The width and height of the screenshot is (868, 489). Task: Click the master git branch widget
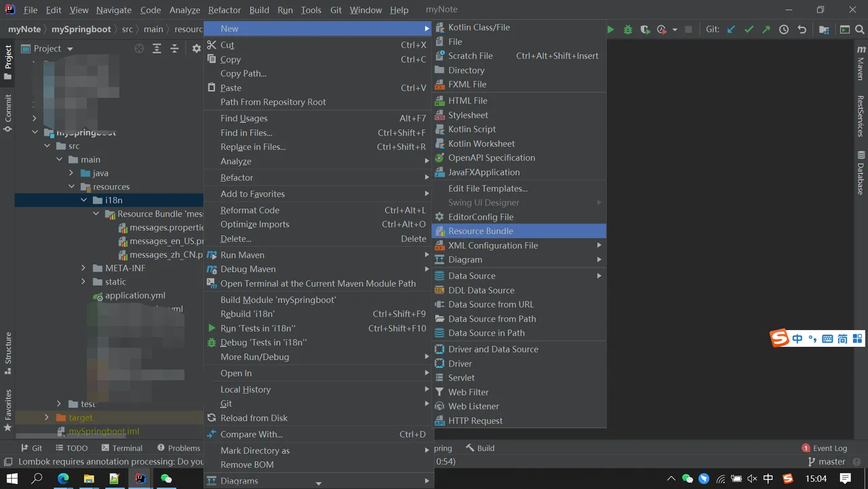[x=826, y=462]
